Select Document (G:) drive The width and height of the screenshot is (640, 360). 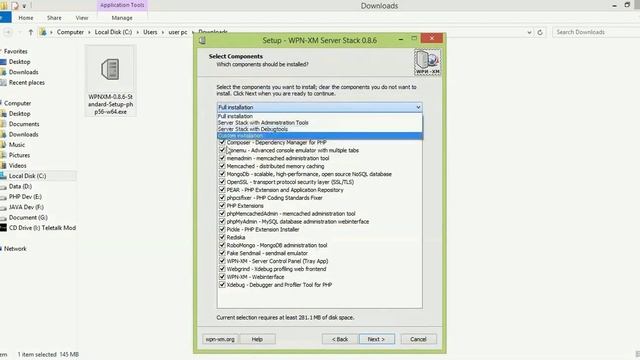pos(28,218)
